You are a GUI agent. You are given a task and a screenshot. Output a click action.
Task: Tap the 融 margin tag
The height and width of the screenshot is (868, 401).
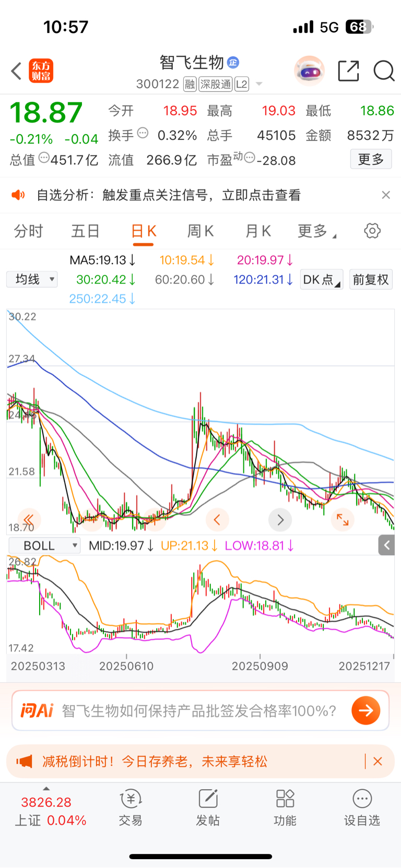(190, 84)
